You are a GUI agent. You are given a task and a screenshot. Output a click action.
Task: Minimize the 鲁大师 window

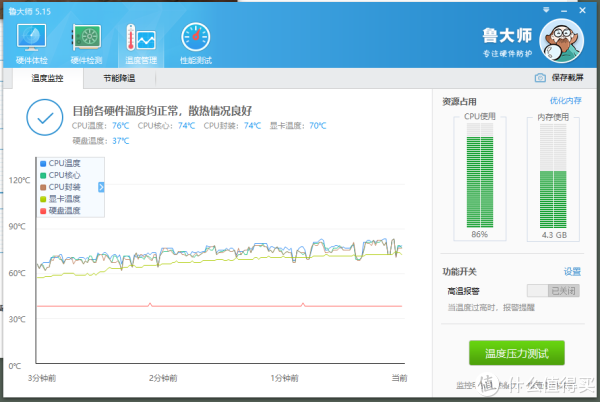[564, 11]
